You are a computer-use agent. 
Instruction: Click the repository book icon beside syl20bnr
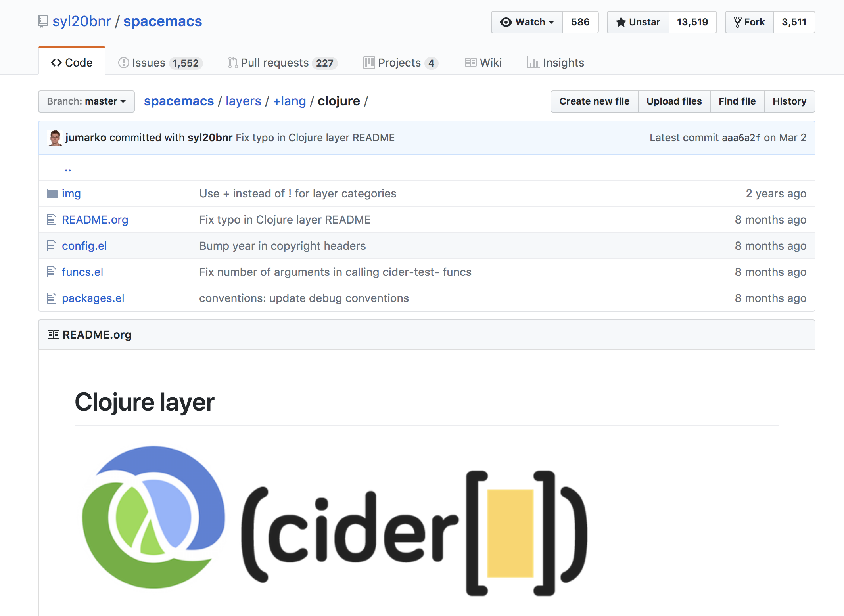point(43,21)
